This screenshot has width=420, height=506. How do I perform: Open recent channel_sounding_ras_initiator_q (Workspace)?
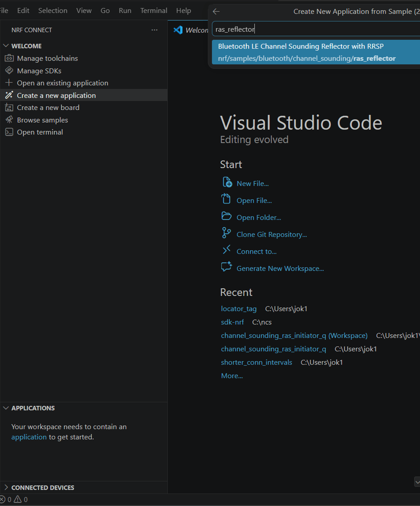[294, 335]
